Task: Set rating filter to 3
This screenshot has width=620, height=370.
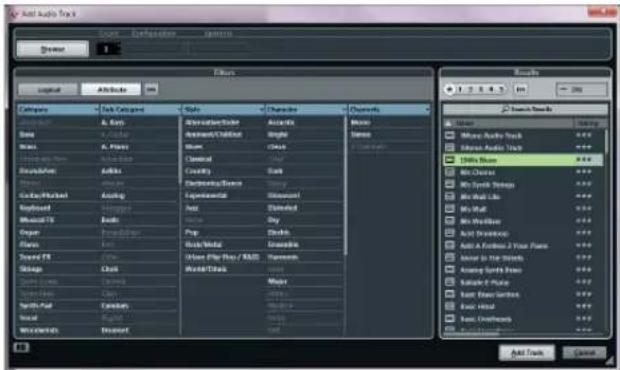Action: point(481,89)
